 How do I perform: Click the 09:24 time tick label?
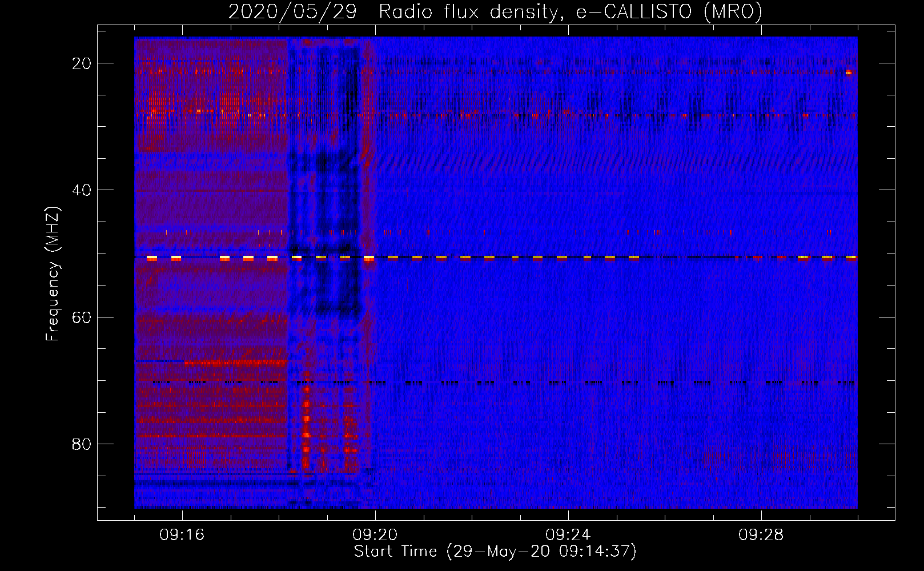(568, 535)
